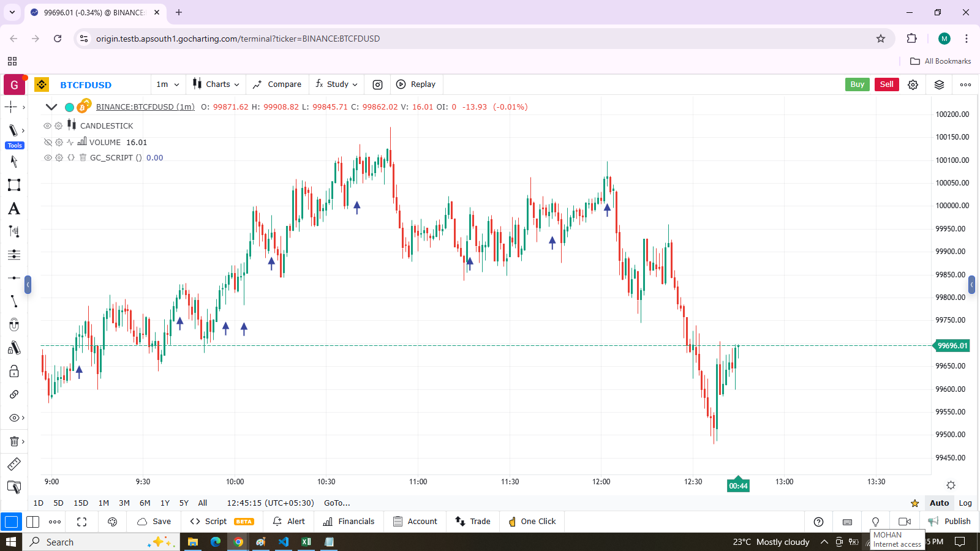Switch to the Account tab

tap(415, 522)
